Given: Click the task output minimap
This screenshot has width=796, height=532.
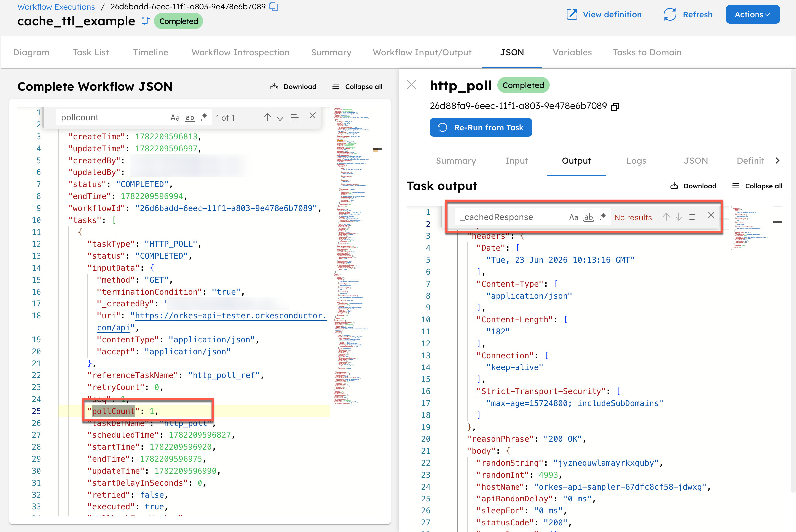Looking at the screenshot, I should pos(750,228).
